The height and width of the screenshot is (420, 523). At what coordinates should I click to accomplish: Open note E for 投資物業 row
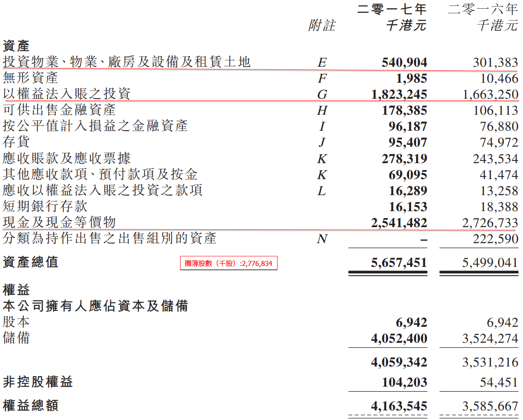322,63
